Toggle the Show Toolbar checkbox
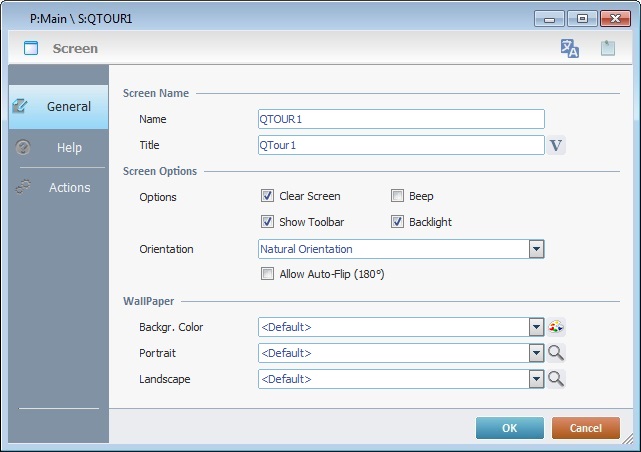Image resolution: width=641 pixels, height=452 pixels. (x=267, y=222)
